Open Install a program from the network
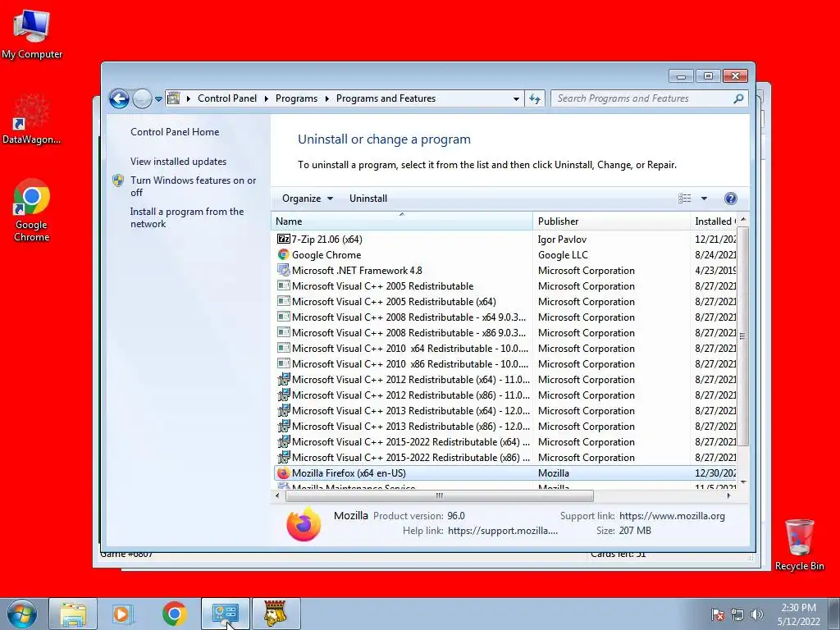The image size is (840, 630). coord(186,217)
